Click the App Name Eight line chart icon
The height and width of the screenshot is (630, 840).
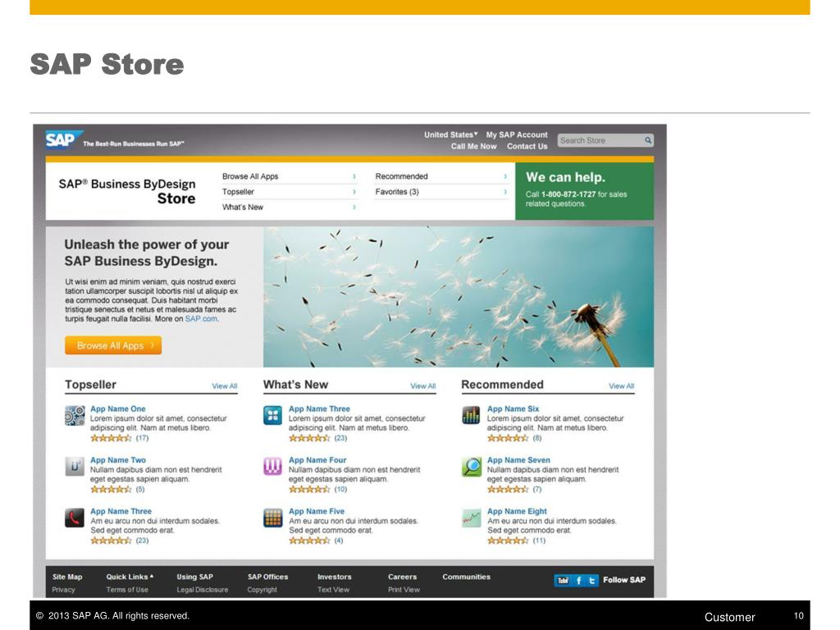[x=472, y=518]
